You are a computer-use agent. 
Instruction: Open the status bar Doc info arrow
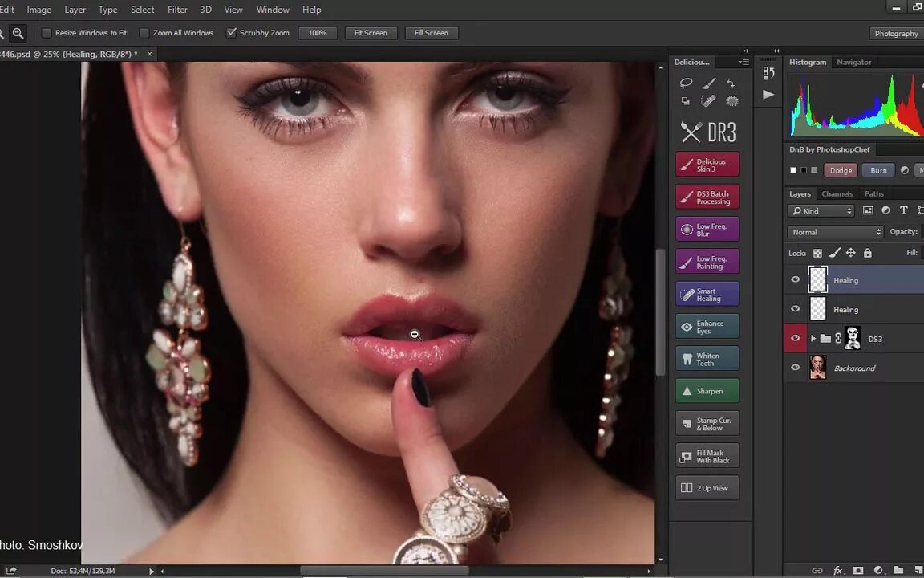152,571
